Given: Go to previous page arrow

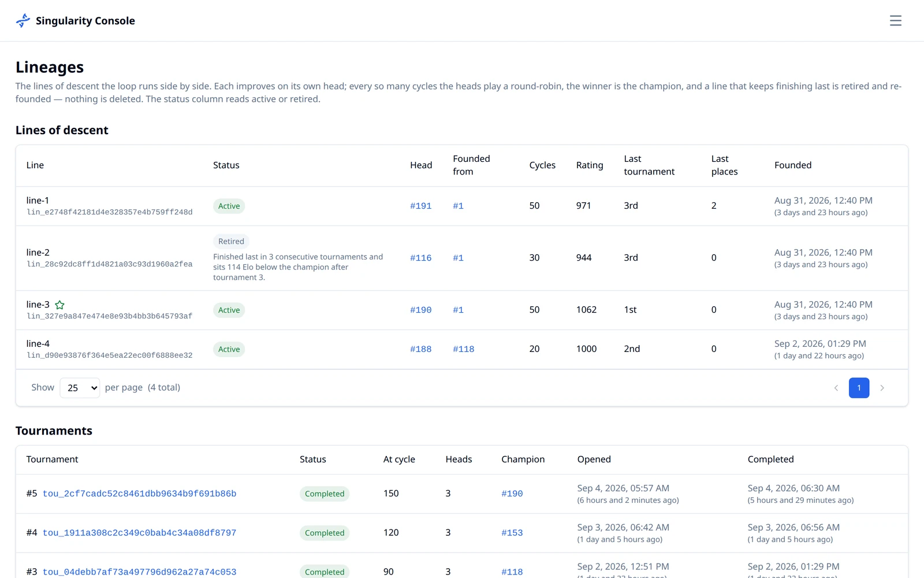Looking at the screenshot, I should (x=836, y=388).
